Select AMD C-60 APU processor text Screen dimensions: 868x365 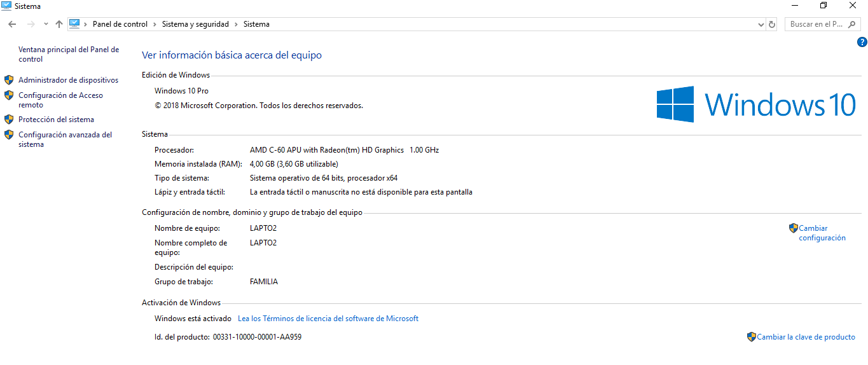click(x=344, y=150)
